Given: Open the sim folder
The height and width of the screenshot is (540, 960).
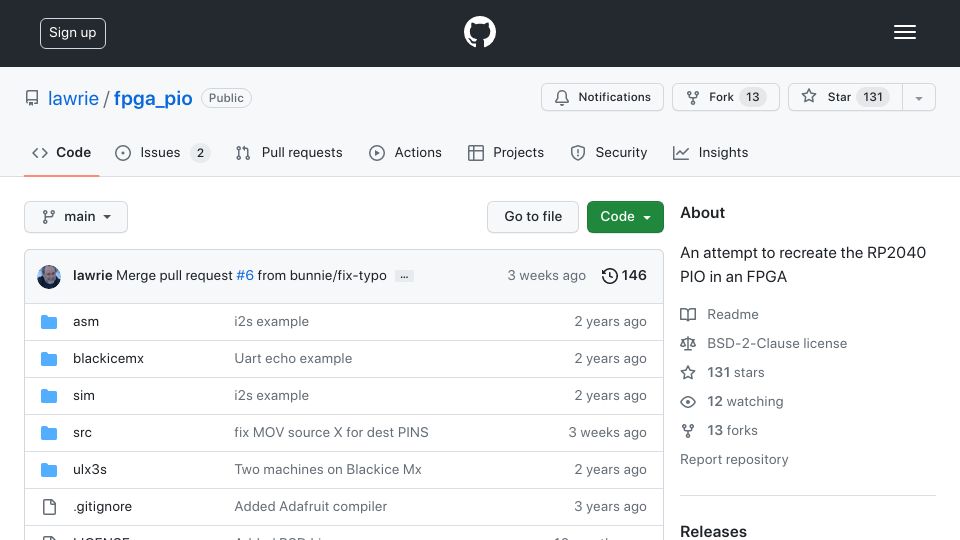Looking at the screenshot, I should tap(84, 396).
